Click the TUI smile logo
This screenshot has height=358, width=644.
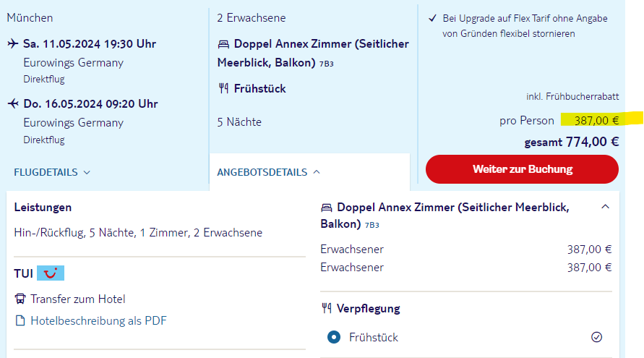click(x=51, y=273)
